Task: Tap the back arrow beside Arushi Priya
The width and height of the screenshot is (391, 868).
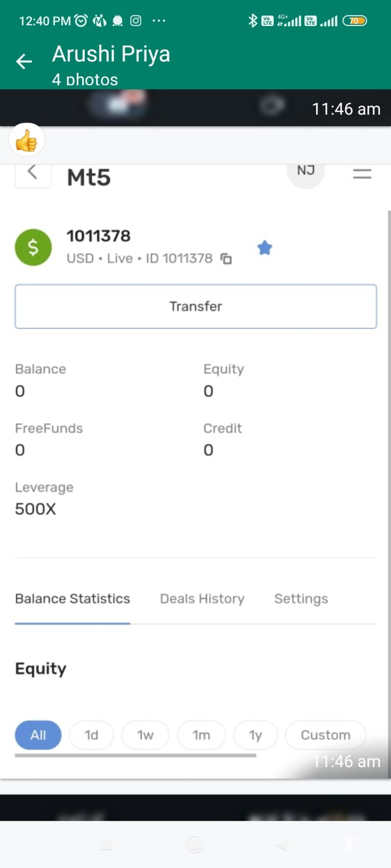Action: click(x=24, y=61)
